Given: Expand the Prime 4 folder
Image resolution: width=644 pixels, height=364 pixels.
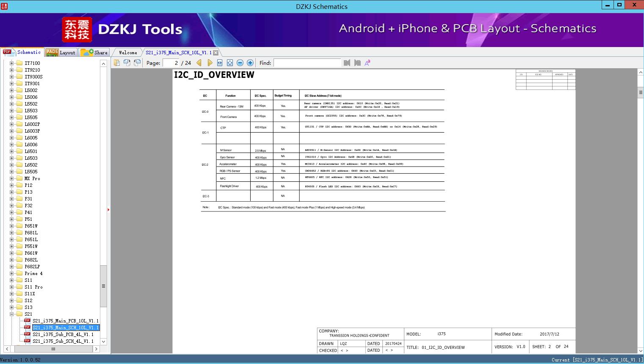Looking at the screenshot, I should (12, 273).
